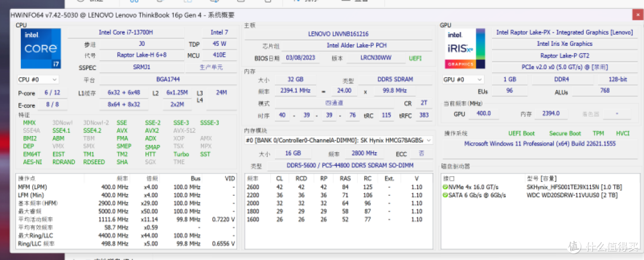Click the tRFC 383 timing value
This screenshot has height=260, width=644.
tap(425, 116)
